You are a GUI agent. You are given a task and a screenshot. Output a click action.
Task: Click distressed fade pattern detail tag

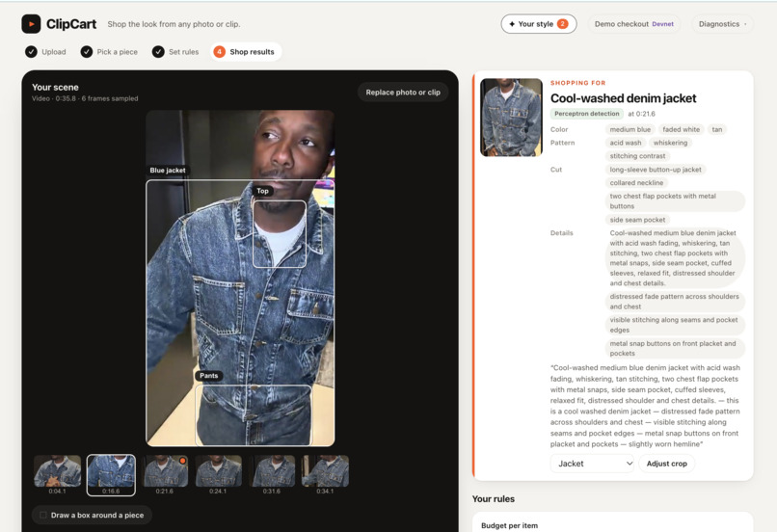[x=675, y=301]
